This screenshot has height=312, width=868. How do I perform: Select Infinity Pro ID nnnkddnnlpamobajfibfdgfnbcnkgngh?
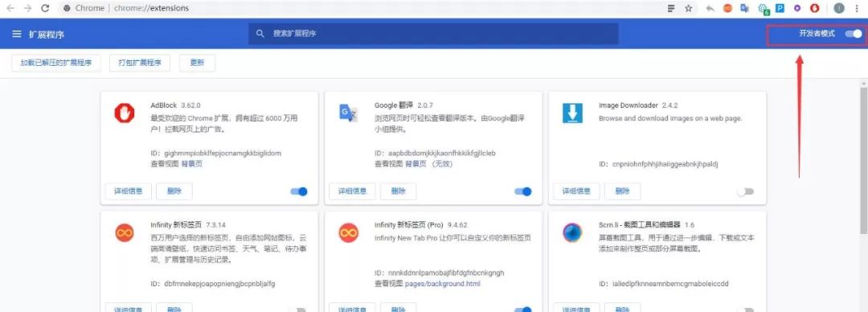pos(446,273)
